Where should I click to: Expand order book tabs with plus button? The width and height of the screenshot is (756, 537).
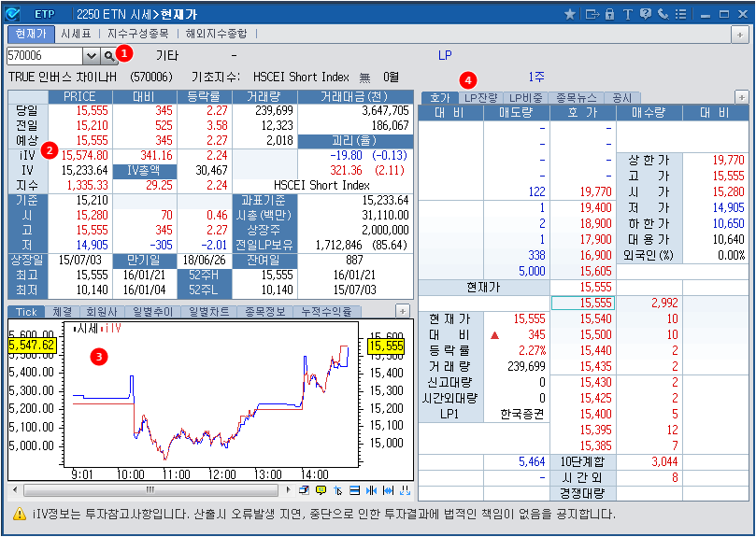pos(741,97)
